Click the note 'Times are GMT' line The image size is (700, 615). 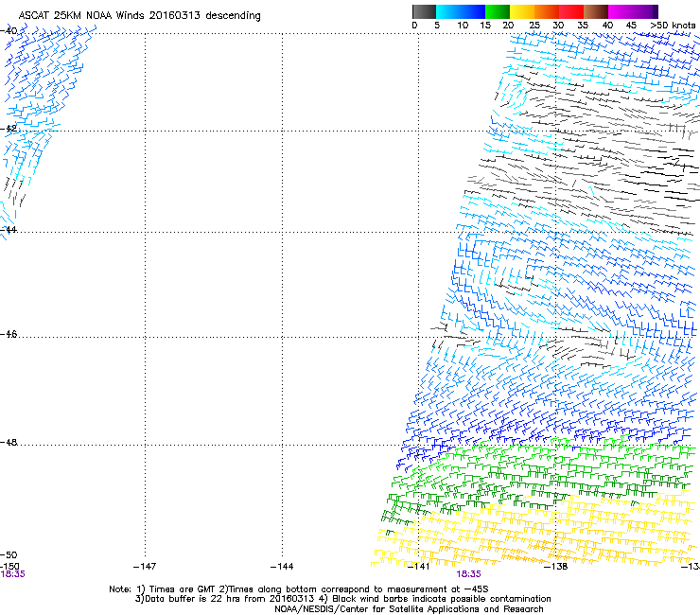(299, 589)
